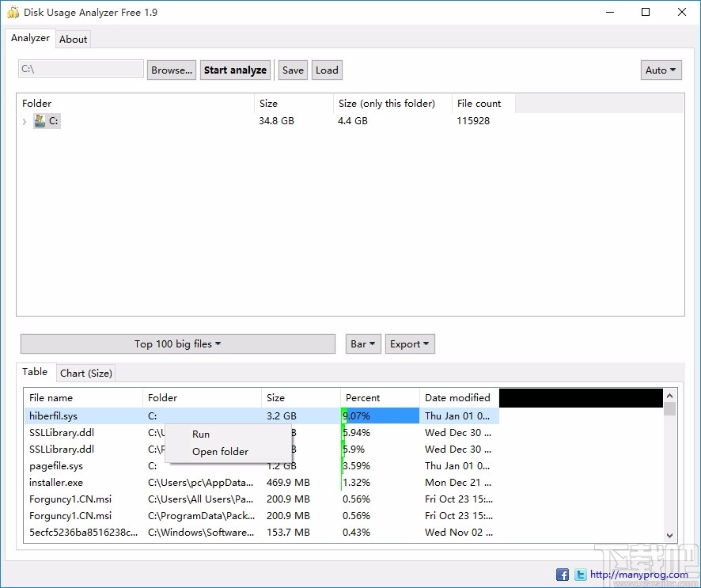Viewport: 701px width, 588px height.
Task: Select the pagefile.sys row in the table
Action: (x=55, y=466)
